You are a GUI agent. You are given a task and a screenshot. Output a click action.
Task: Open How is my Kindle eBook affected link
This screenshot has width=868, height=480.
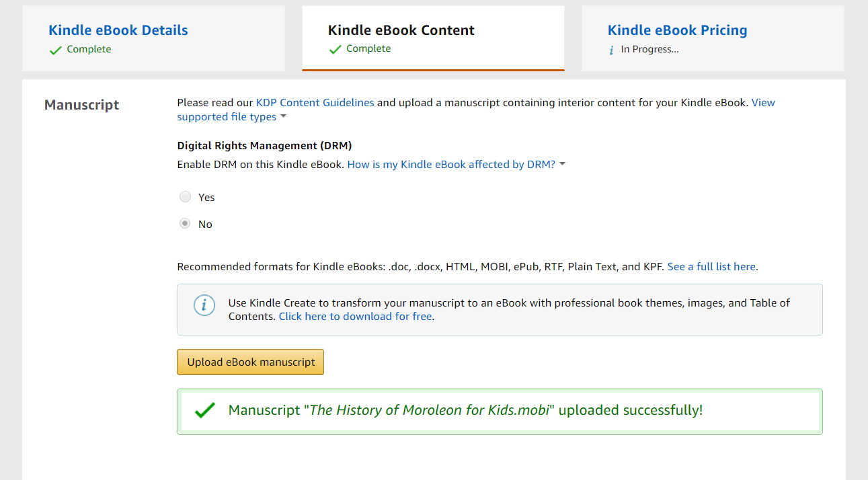tap(451, 165)
